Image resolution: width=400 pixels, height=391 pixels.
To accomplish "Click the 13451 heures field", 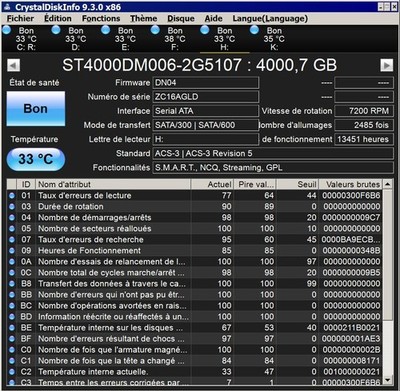I will coord(364,139).
